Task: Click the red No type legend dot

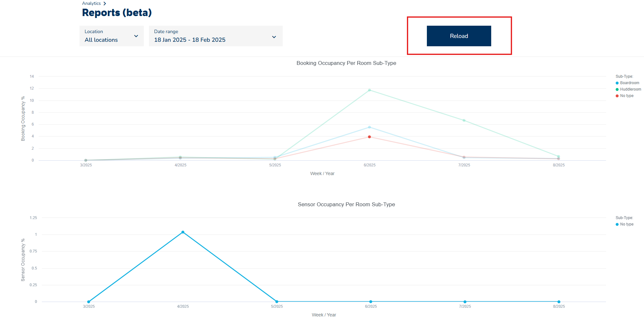Action: click(617, 96)
